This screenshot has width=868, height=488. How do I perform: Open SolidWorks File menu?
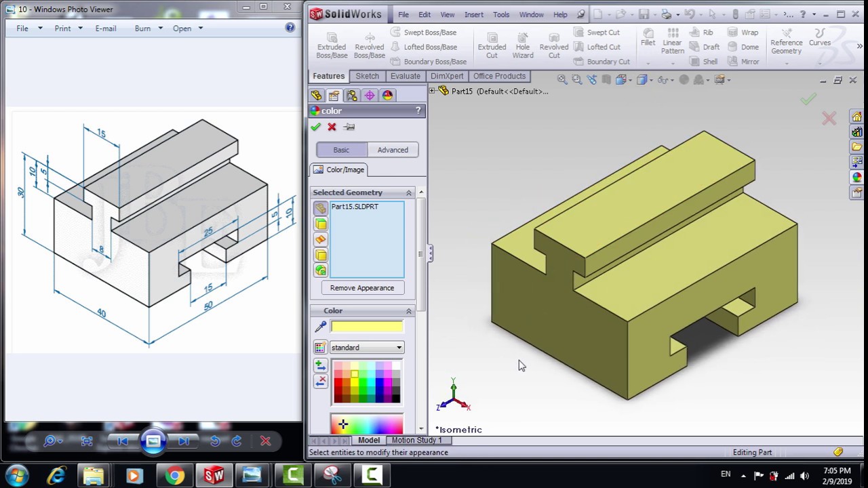pos(403,14)
